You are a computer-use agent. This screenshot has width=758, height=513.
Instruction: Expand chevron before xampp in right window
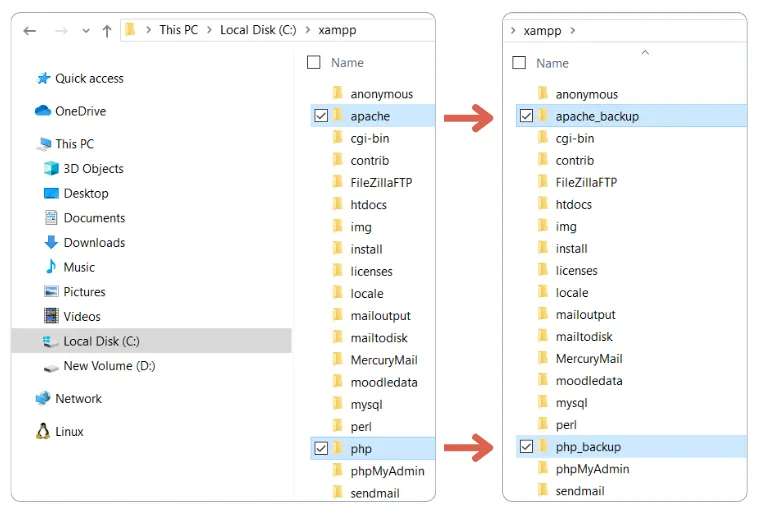[513, 30]
